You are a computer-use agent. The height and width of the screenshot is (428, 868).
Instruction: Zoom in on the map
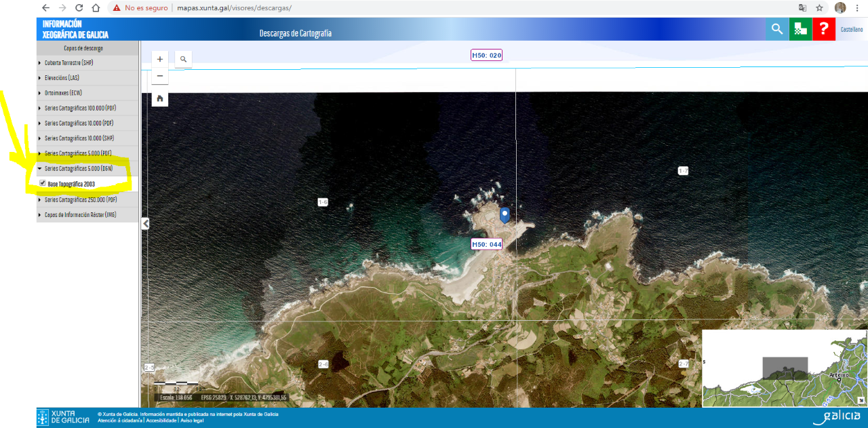pos(160,59)
